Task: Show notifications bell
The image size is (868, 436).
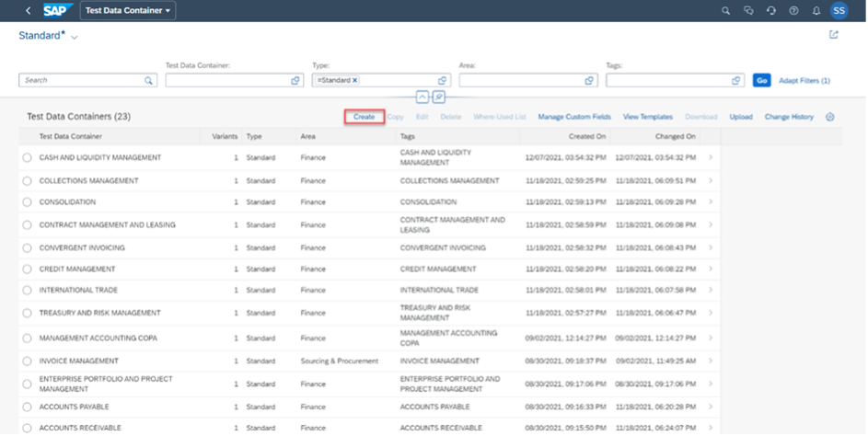Action: tap(815, 11)
